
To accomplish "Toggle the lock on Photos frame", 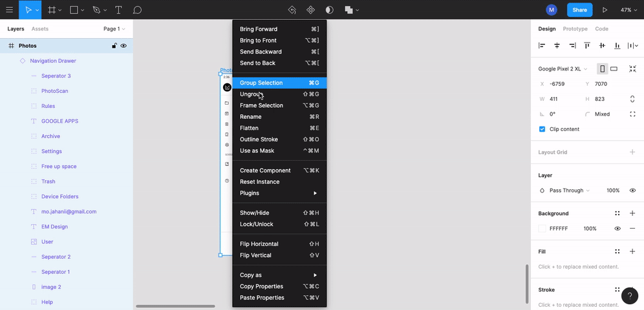I will 114,46.
